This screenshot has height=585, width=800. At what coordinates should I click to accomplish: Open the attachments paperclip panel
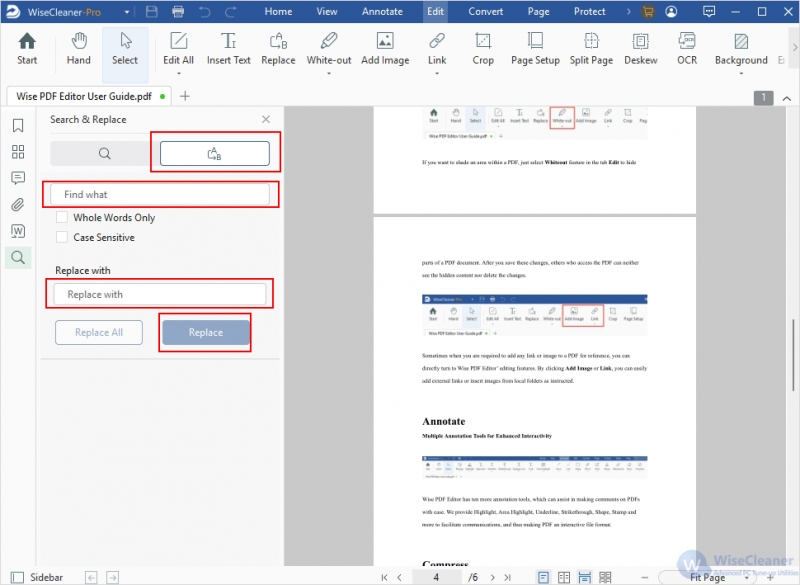tap(18, 205)
